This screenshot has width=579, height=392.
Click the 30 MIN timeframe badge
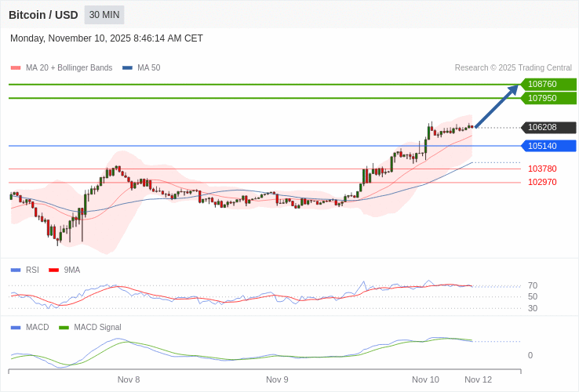tap(104, 15)
